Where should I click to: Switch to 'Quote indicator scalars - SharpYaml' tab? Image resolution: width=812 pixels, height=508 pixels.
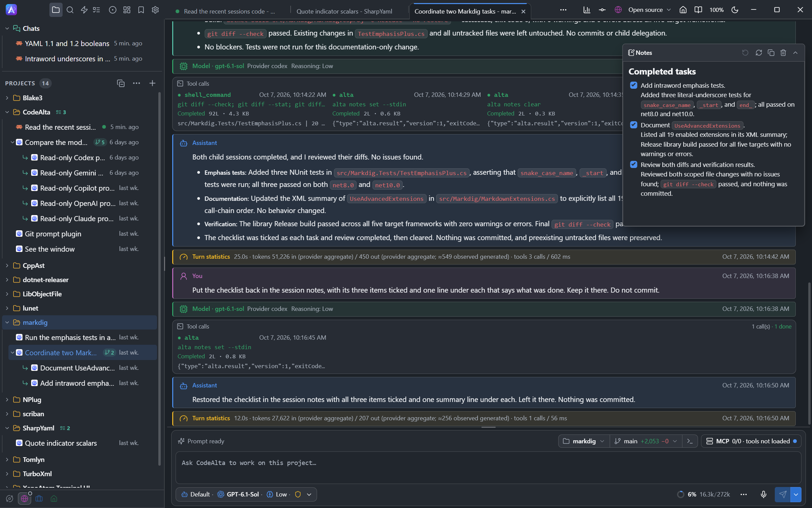coord(344,12)
